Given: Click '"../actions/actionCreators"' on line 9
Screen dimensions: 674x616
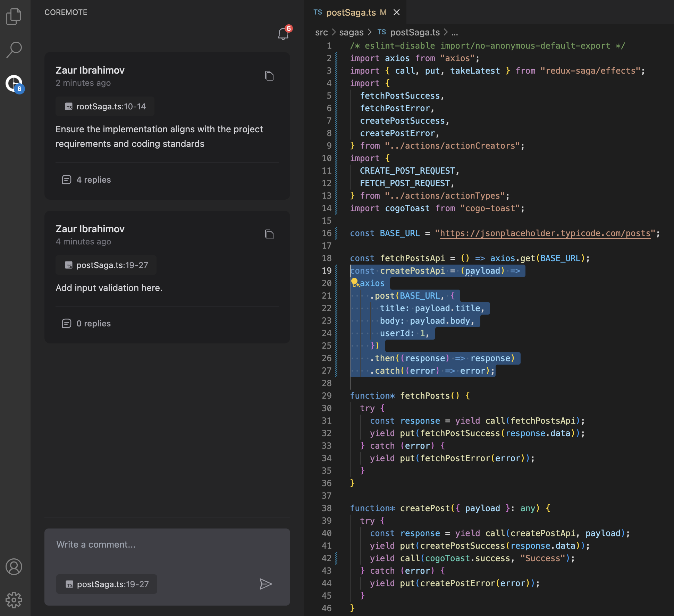Looking at the screenshot, I should point(453,146).
